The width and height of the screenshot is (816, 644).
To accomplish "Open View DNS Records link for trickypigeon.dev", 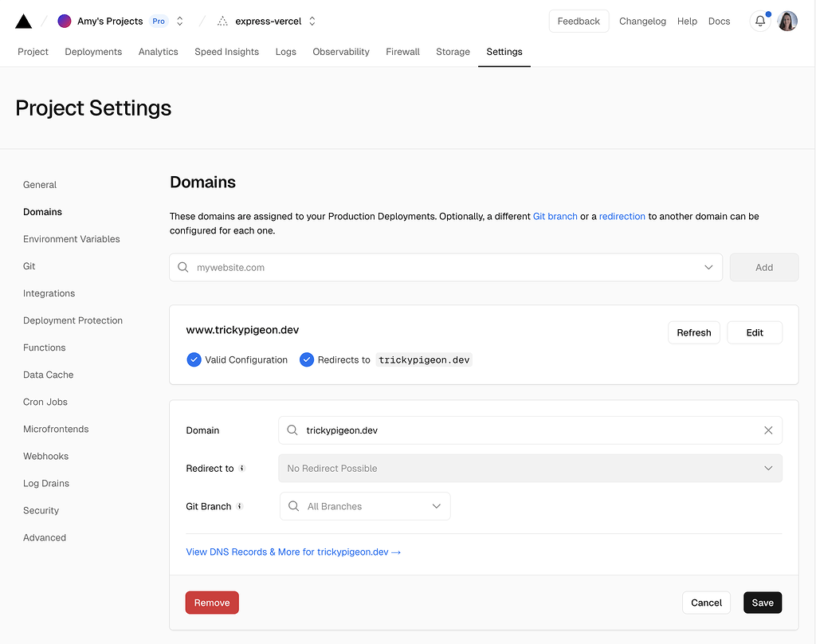I will coord(293,552).
